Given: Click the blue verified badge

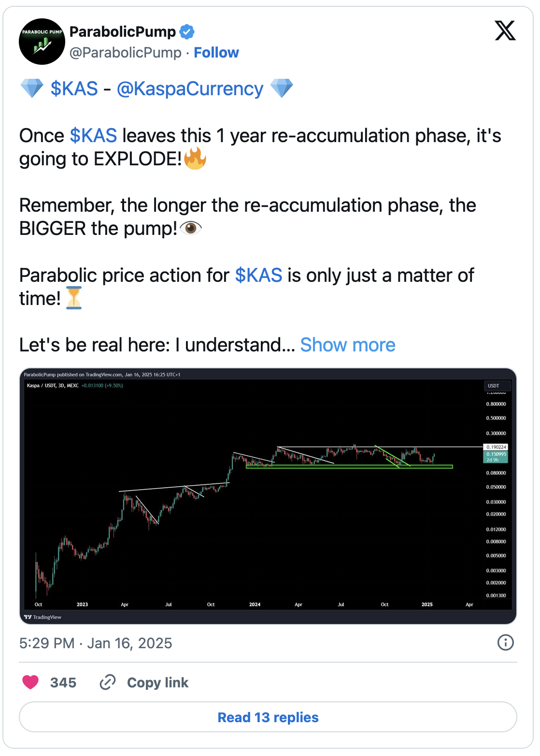Looking at the screenshot, I should [x=187, y=32].
